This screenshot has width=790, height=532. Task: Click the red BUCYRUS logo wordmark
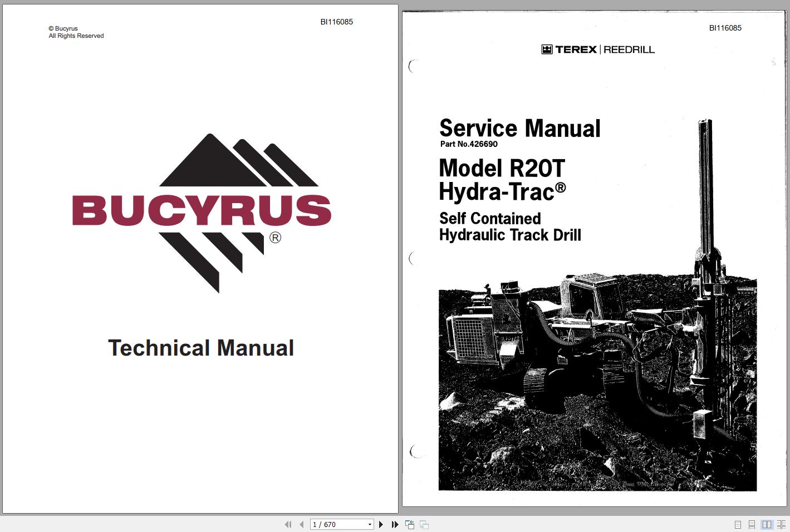tap(202, 210)
